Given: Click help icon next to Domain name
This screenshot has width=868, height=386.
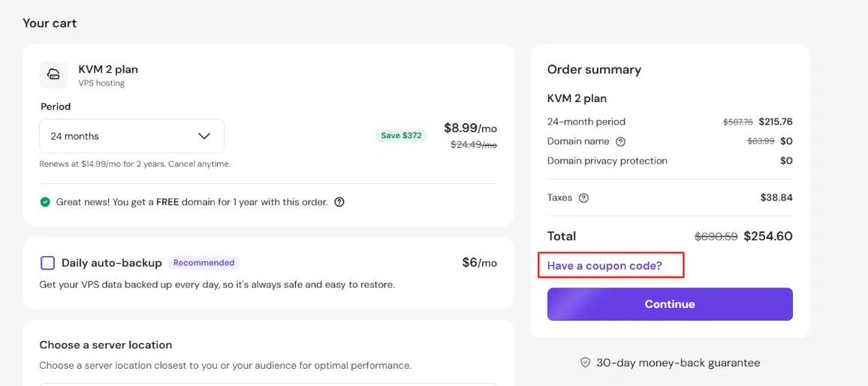Looking at the screenshot, I should pyautogui.click(x=620, y=142).
